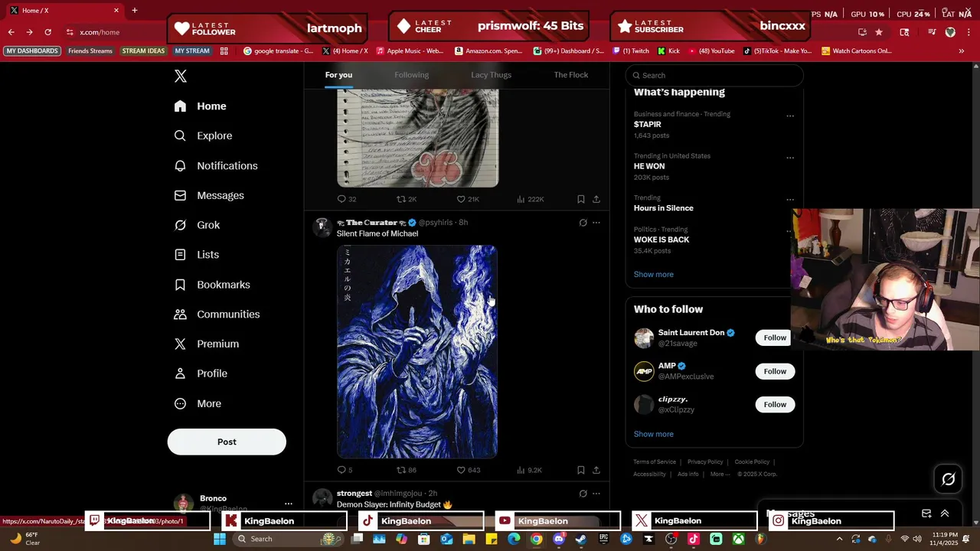Click the X logo in sidebar

[181, 76]
